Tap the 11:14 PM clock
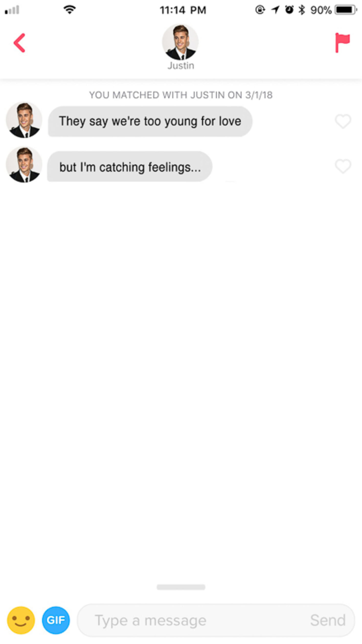The image size is (362, 644). tap(183, 10)
